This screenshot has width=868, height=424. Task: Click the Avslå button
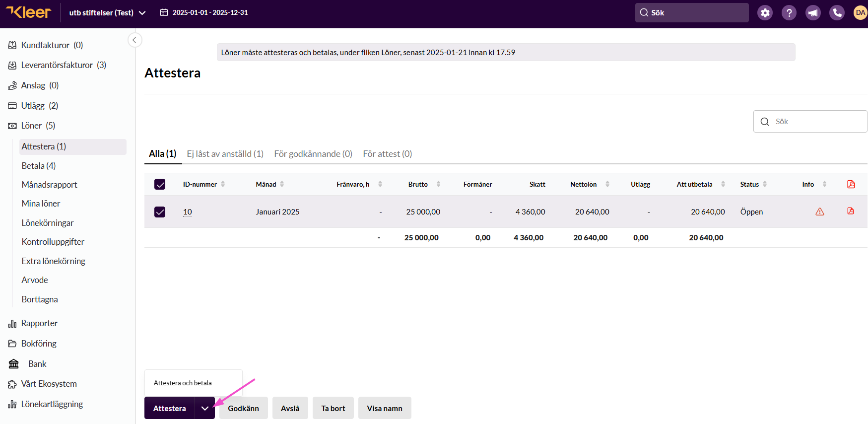click(290, 408)
